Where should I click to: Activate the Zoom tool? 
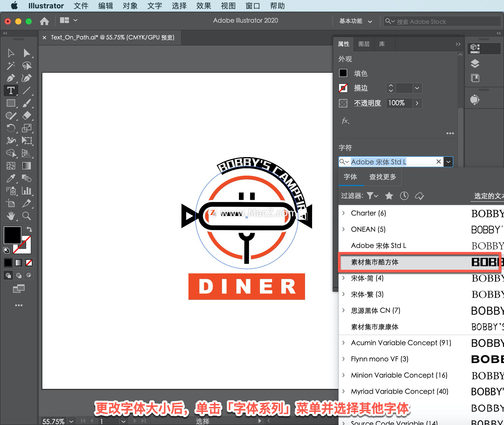pos(27,216)
